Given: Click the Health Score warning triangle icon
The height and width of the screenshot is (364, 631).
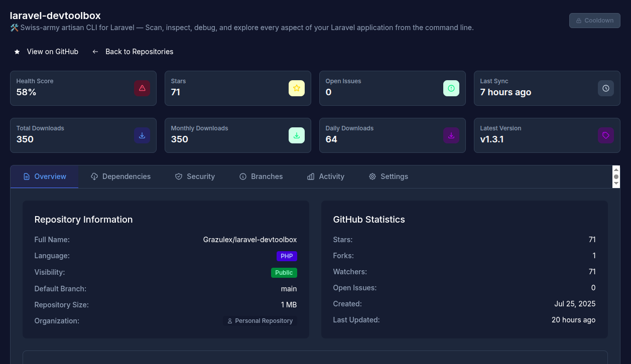Looking at the screenshot, I should [142, 88].
